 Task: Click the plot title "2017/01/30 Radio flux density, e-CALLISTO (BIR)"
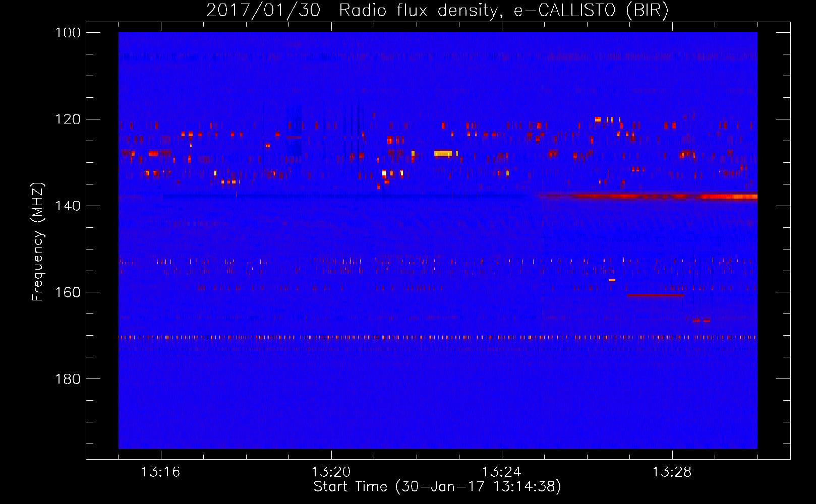437,10
